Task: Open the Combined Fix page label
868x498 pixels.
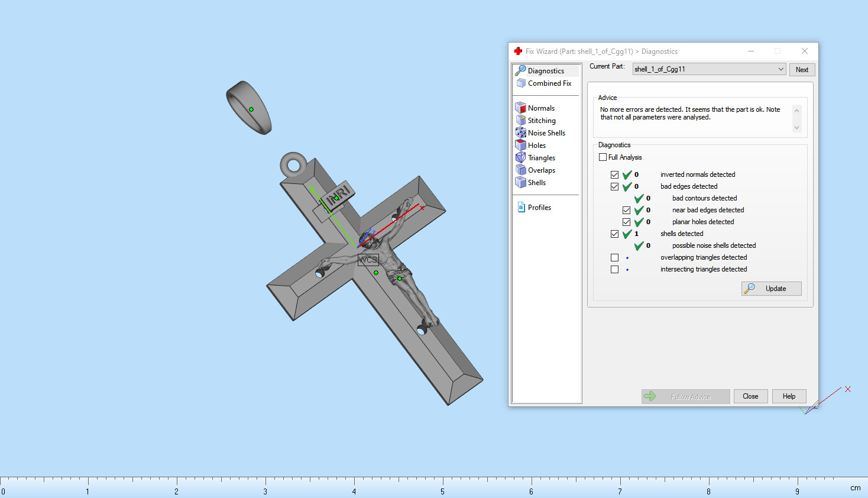Action: [x=549, y=83]
